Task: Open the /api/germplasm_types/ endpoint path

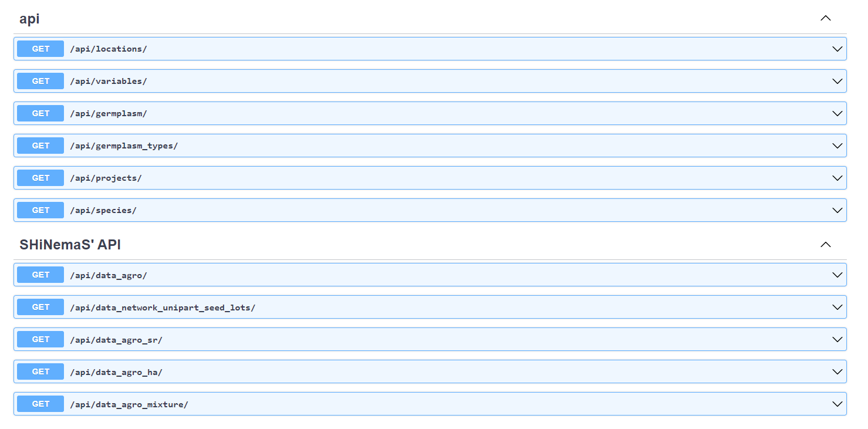Action: pyautogui.click(x=124, y=146)
